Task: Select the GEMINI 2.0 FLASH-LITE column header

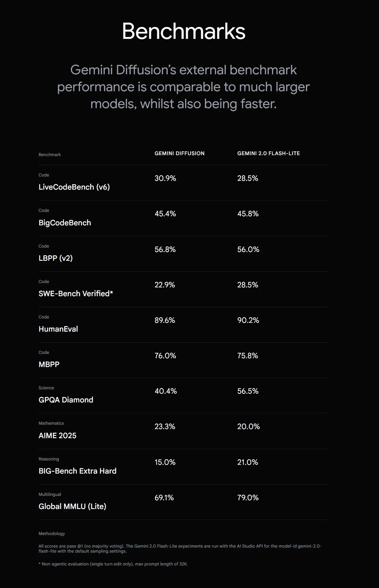Action: click(269, 153)
